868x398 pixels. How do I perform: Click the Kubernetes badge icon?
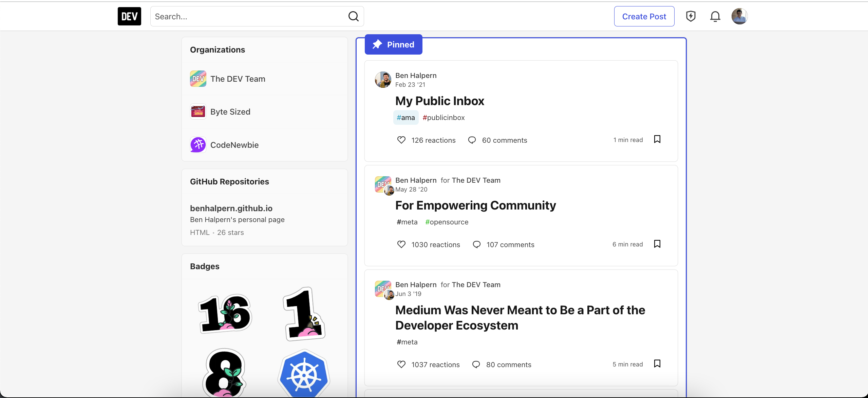(304, 374)
